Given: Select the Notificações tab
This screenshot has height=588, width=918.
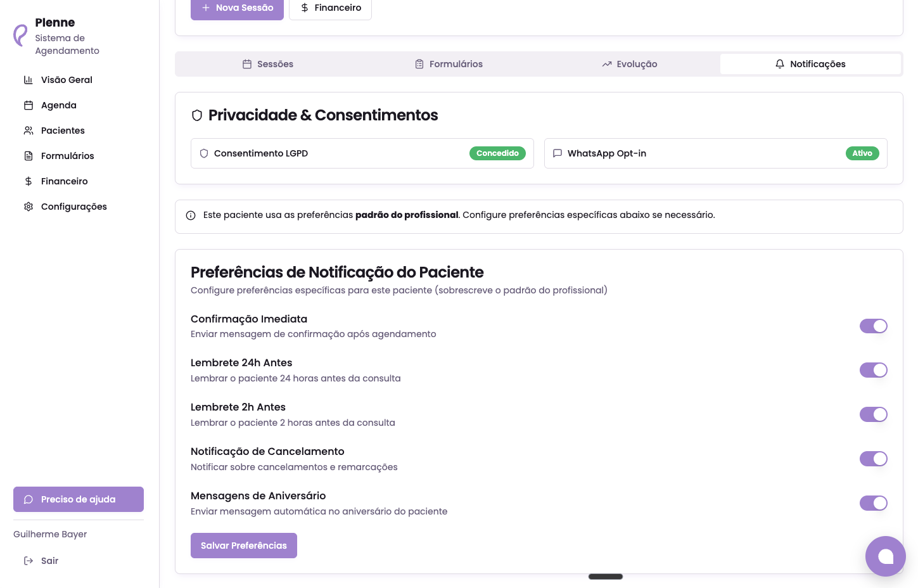Looking at the screenshot, I should (811, 64).
